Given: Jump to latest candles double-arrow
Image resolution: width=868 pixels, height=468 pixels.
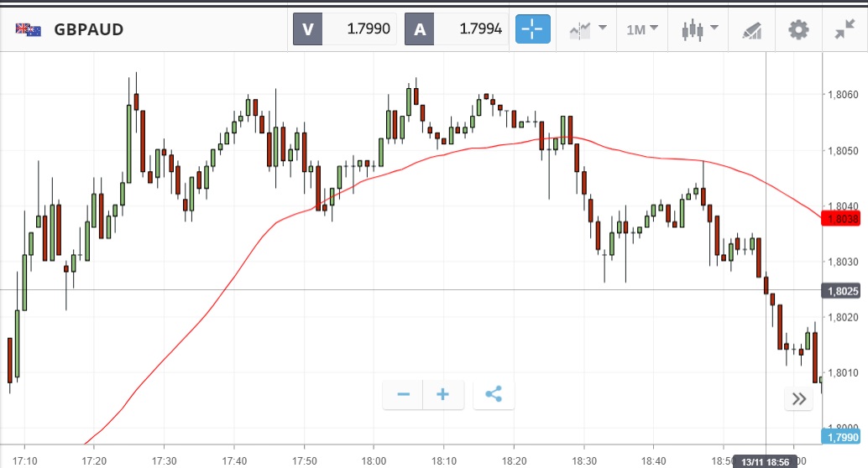Looking at the screenshot, I should click(798, 399).
